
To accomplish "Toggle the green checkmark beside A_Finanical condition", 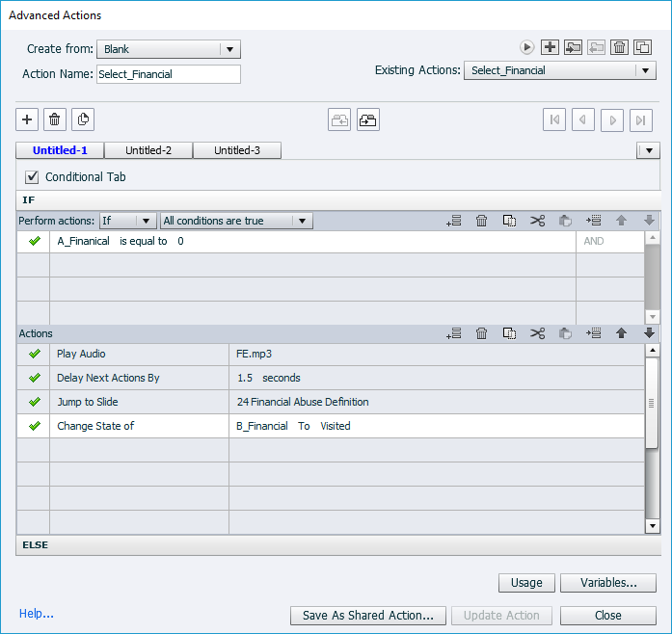I will coord(34,241).
